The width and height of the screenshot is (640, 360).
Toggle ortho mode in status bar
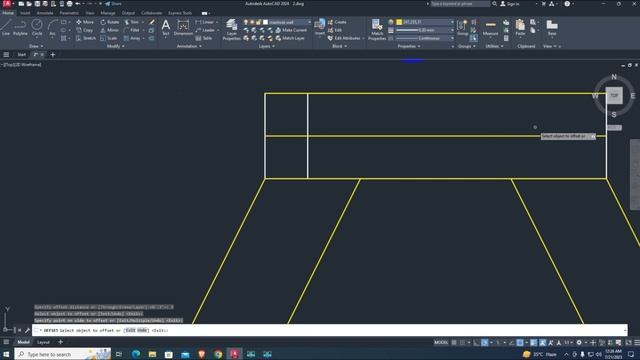(476, 342)
